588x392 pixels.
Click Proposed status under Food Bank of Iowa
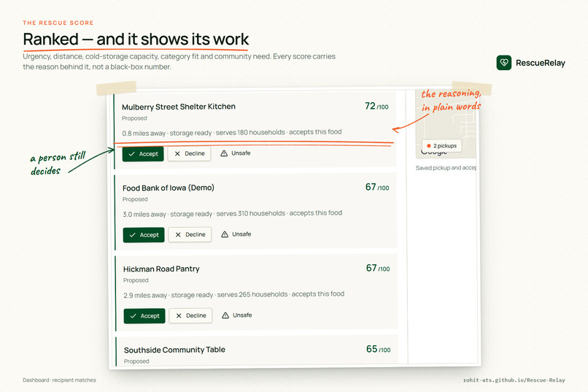[x=135, y=199]
